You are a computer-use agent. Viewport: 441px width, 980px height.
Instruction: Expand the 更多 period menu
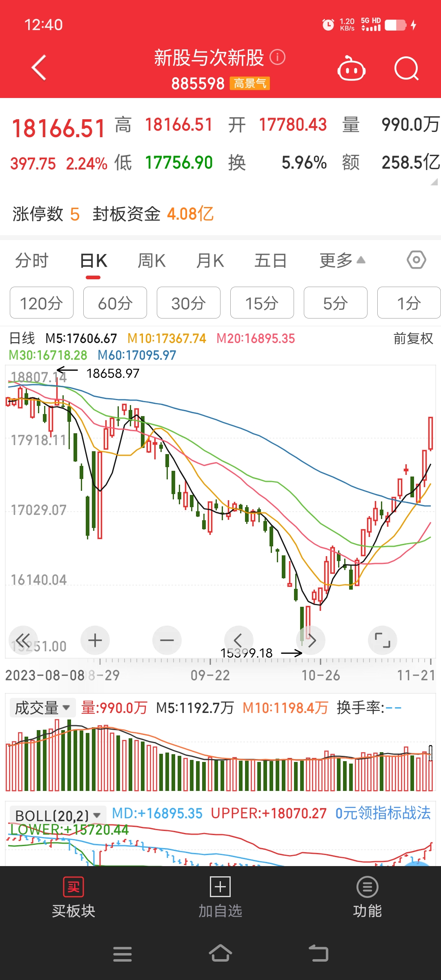click(342, 261)
